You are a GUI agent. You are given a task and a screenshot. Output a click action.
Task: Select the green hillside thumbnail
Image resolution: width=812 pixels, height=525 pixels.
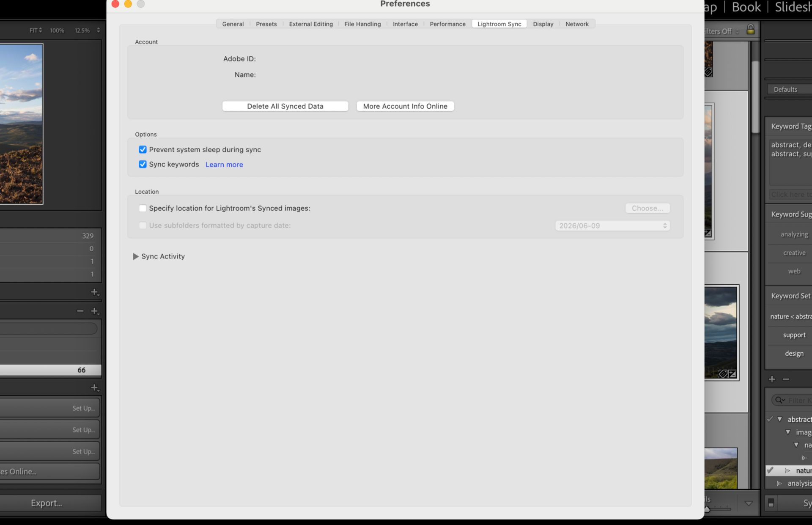coord(721,468)
